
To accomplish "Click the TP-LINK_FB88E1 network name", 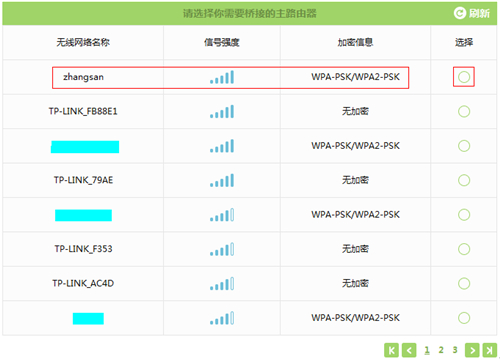I will [83, 111].
